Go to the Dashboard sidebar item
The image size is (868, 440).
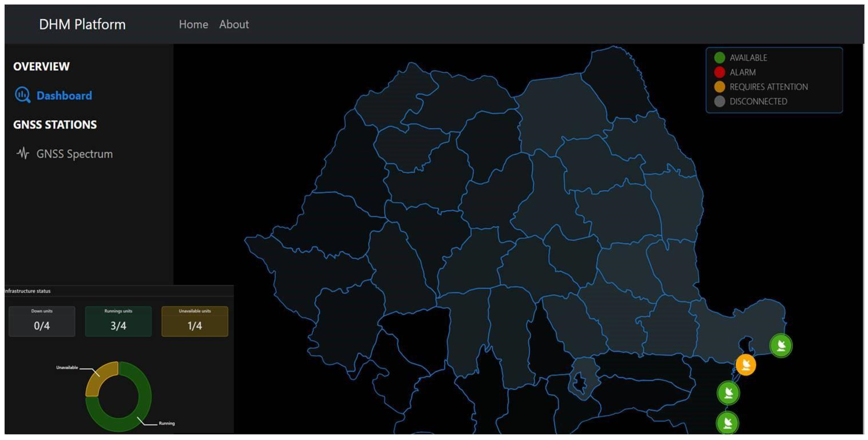64,95
